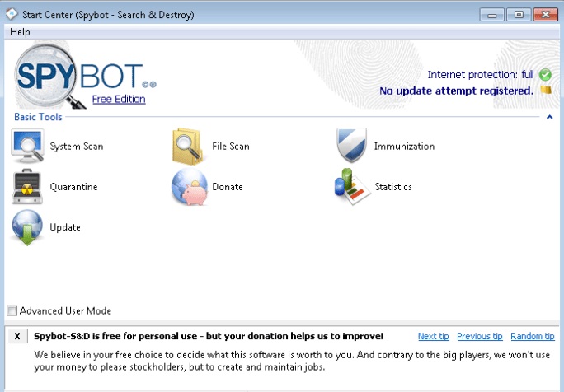This screenshot has height=392, width=564.
Task: Click the Update label
Action: tap(65, 227)
